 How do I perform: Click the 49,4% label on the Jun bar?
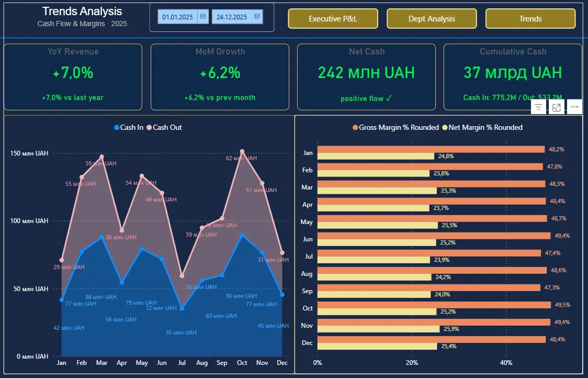(x=562, y=236)
